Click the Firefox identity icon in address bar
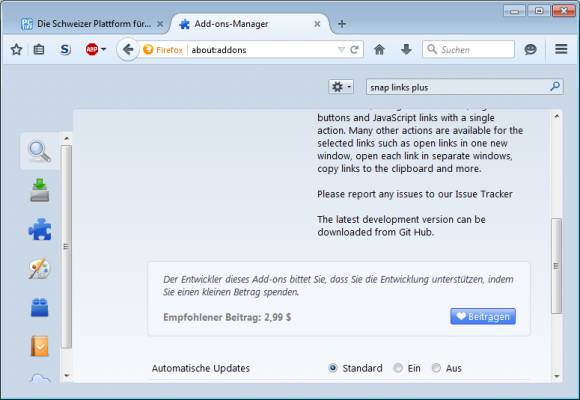 pyautogui.click(x=148, y=49)
